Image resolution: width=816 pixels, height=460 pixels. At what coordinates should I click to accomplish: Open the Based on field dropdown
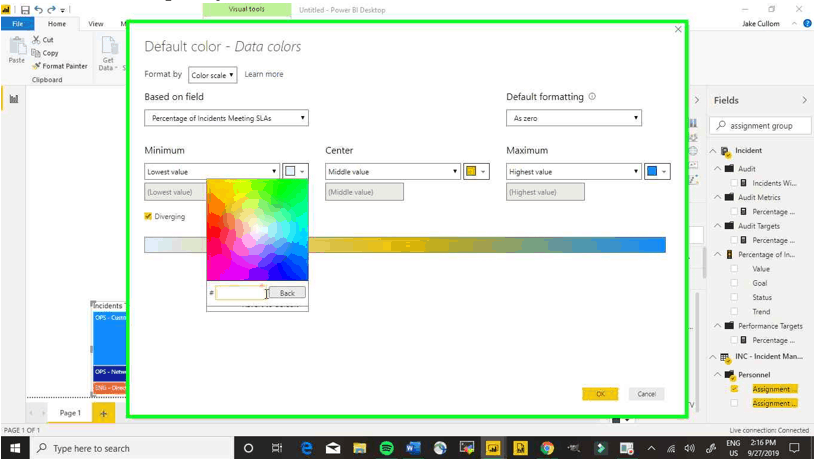[226, 118]
